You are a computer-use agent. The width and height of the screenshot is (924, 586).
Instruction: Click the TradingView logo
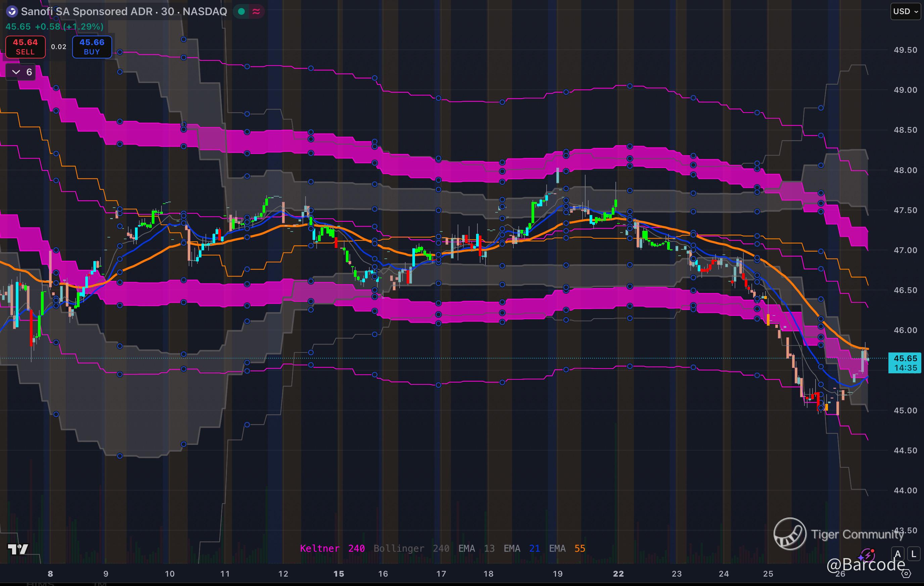[x=18, y=549]
